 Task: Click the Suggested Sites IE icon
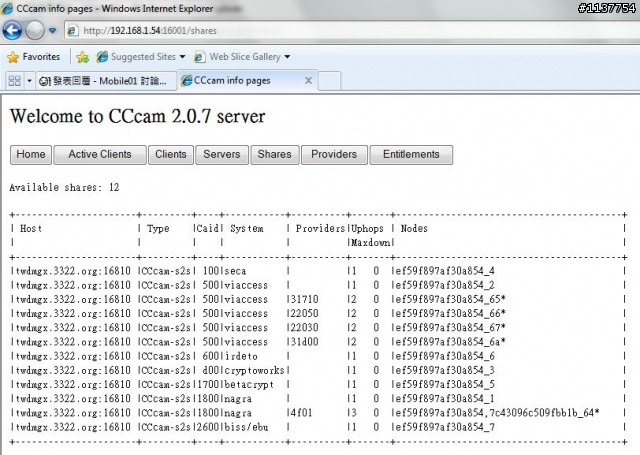(102, 57)
